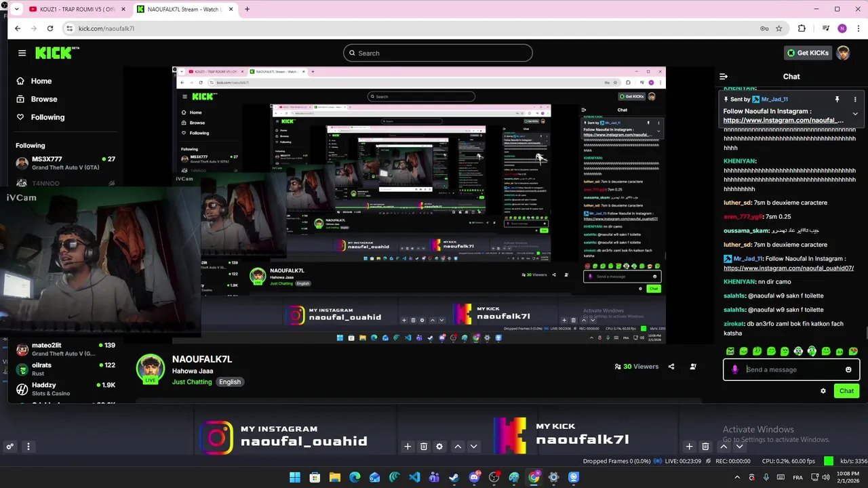Open the mateo2lit channel in the sidebar

(65, 349)
